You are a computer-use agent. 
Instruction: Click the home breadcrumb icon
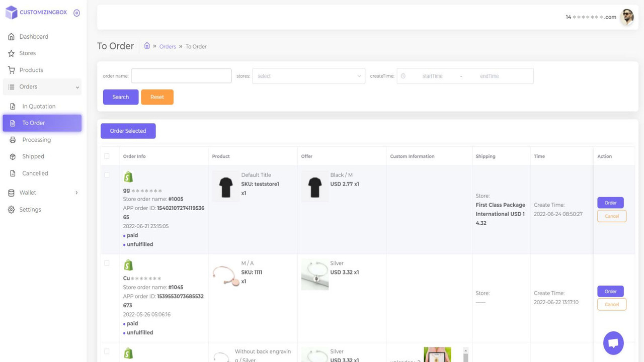[x=146, y=46]
